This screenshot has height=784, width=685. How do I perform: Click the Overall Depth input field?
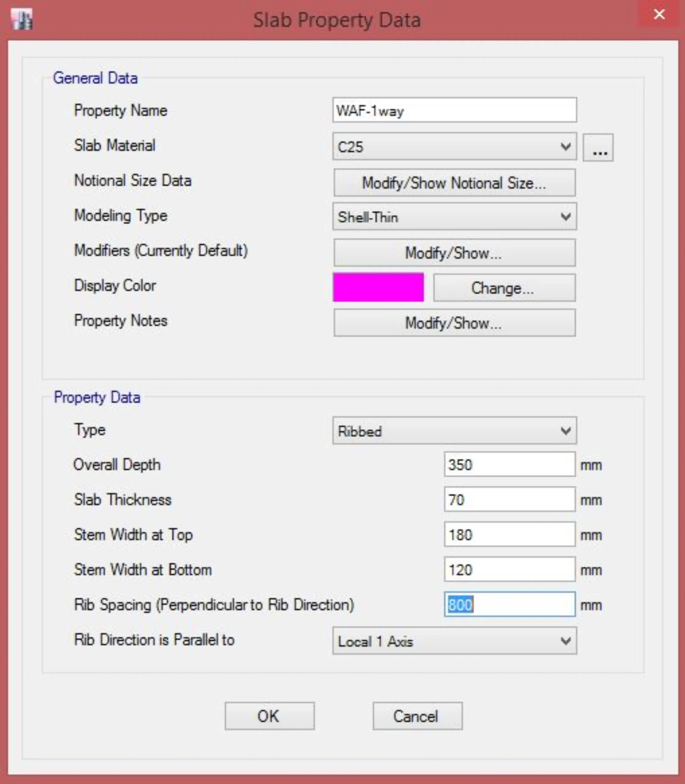pyautogui.click(x=509, y=465)
